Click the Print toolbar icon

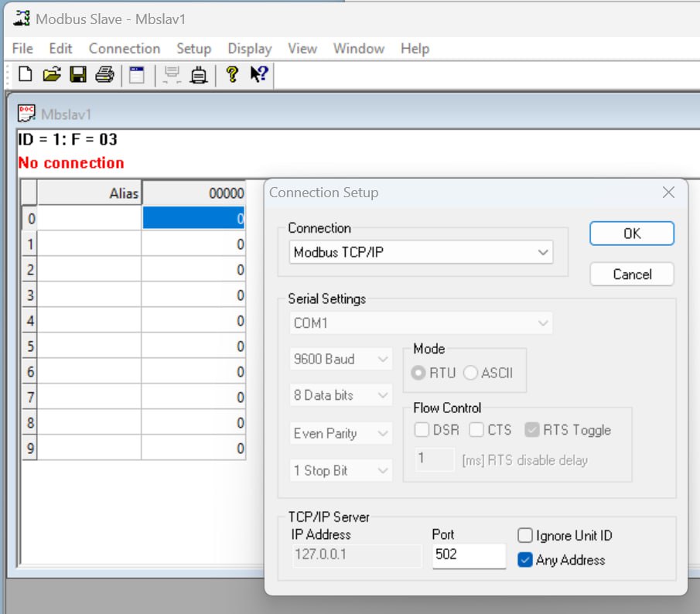(x=105, y=74)
